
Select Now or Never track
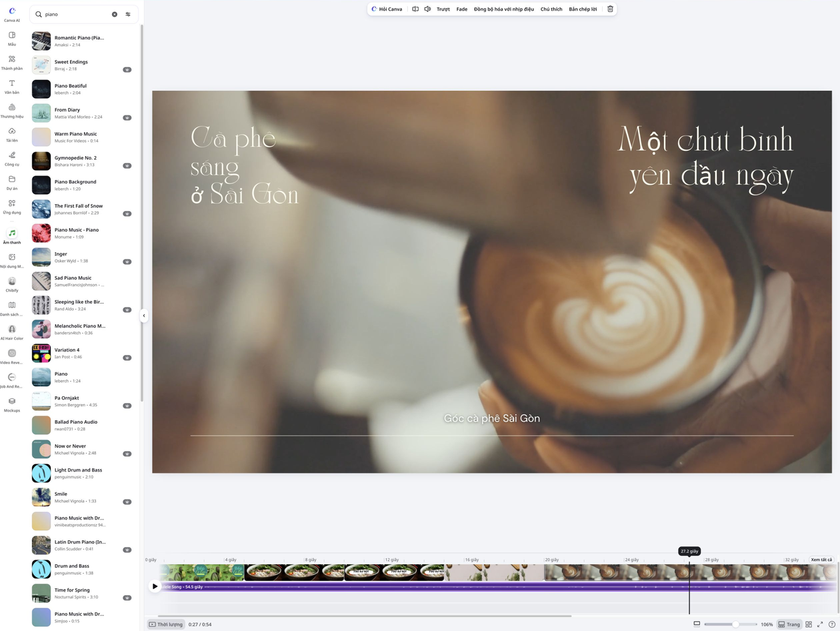click(81, 449)
